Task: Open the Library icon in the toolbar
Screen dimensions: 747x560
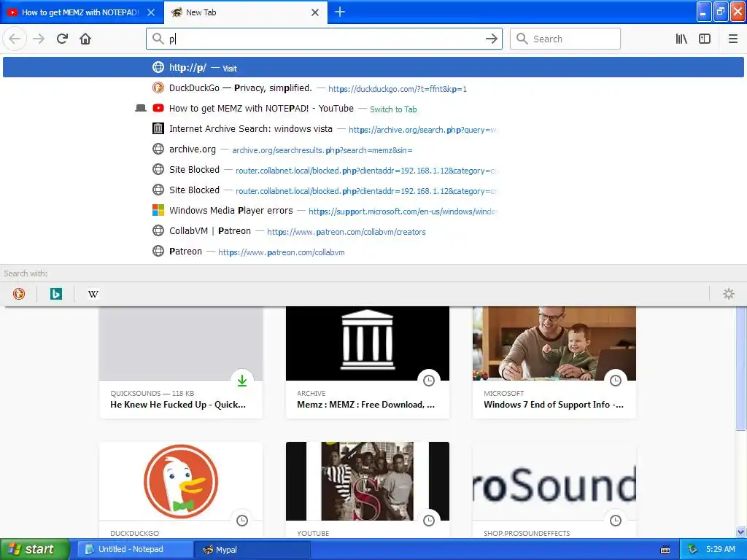Action: (x=681, y=39)
